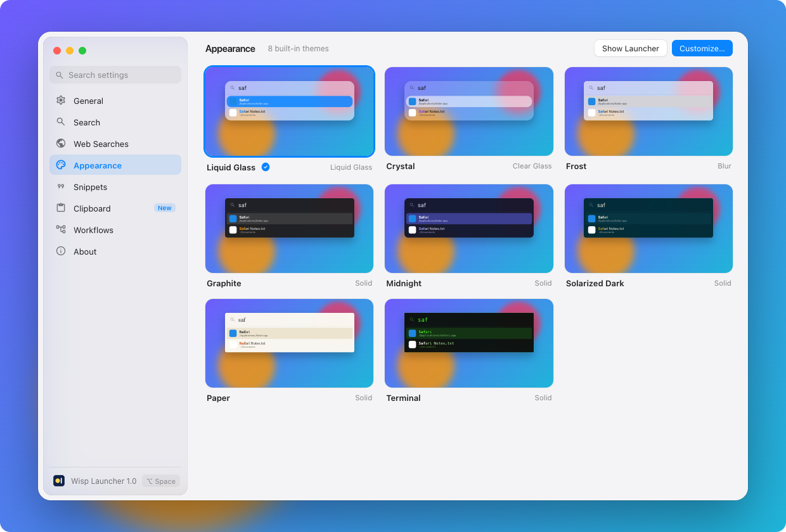Screen dimensions: 786x532
Task: Click the ⌥ Space hotkey badge
Action: point(161,481)
